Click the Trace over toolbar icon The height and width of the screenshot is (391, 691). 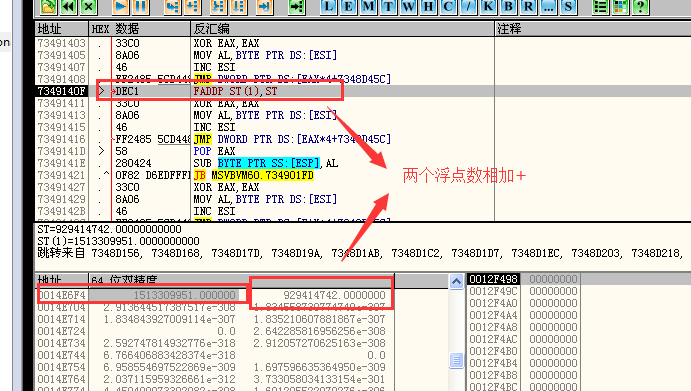(238, 7)
